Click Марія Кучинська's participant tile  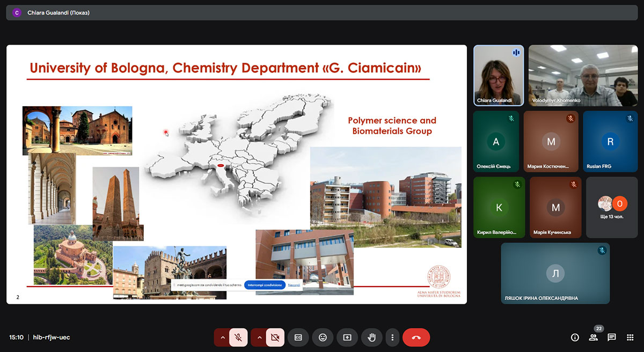(x=555, y=207)
